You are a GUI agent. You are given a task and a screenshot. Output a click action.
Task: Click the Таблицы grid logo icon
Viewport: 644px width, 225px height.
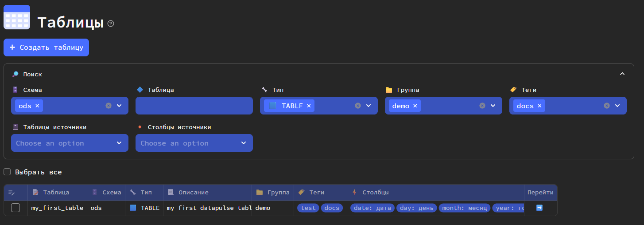click(17, 17)
